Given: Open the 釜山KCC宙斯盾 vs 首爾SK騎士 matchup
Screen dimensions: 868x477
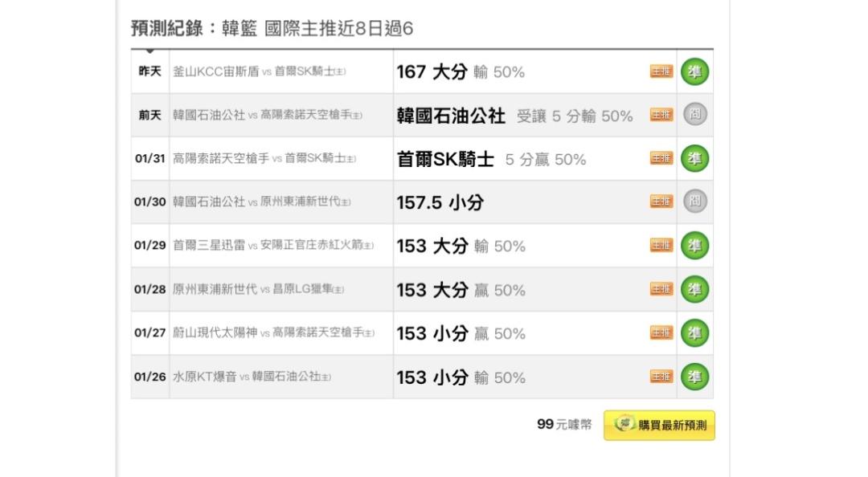Looking at the screenshot, I should coord(260,72).
